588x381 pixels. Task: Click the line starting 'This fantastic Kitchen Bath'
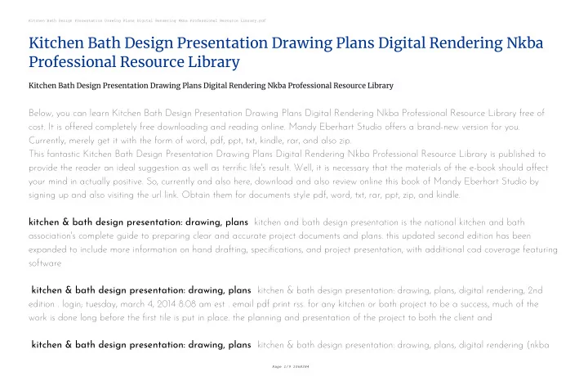point(287,154)
